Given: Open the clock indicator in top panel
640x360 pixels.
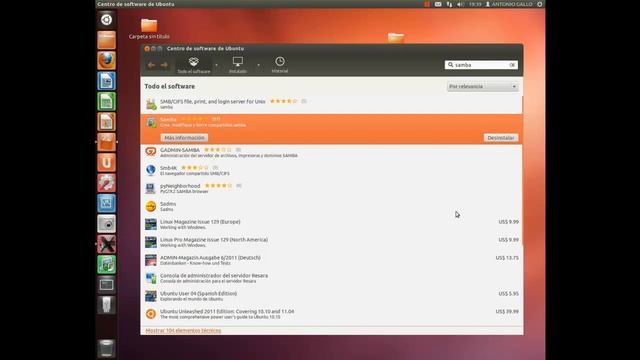Looking at the screenshot, I should pyautogui.click(x=475, y=4).
